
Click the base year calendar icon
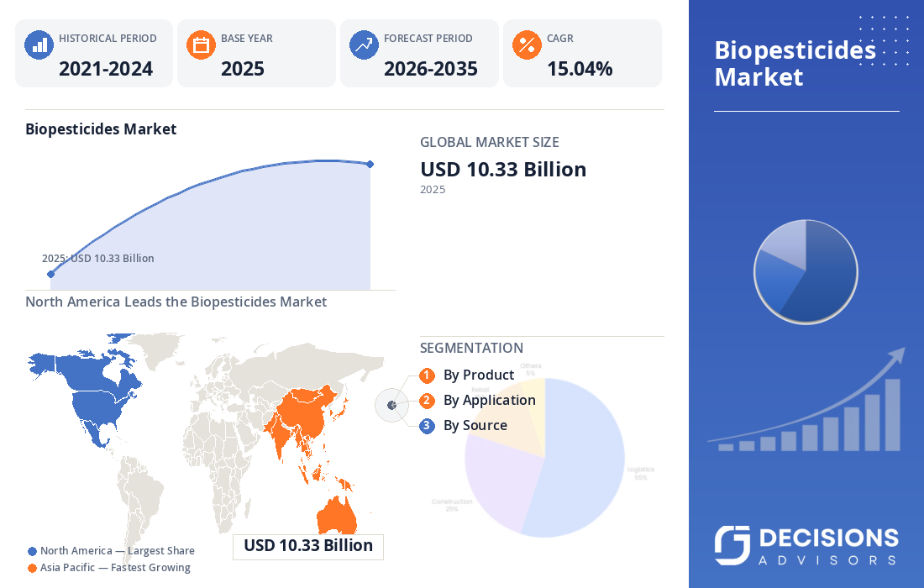tap(201, 45)
